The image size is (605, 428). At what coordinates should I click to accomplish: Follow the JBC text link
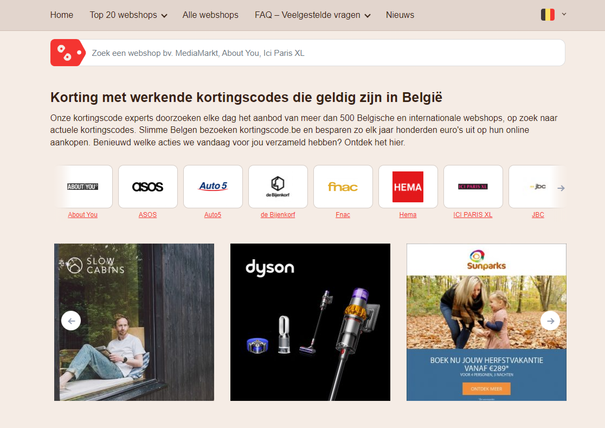[538, 215]
